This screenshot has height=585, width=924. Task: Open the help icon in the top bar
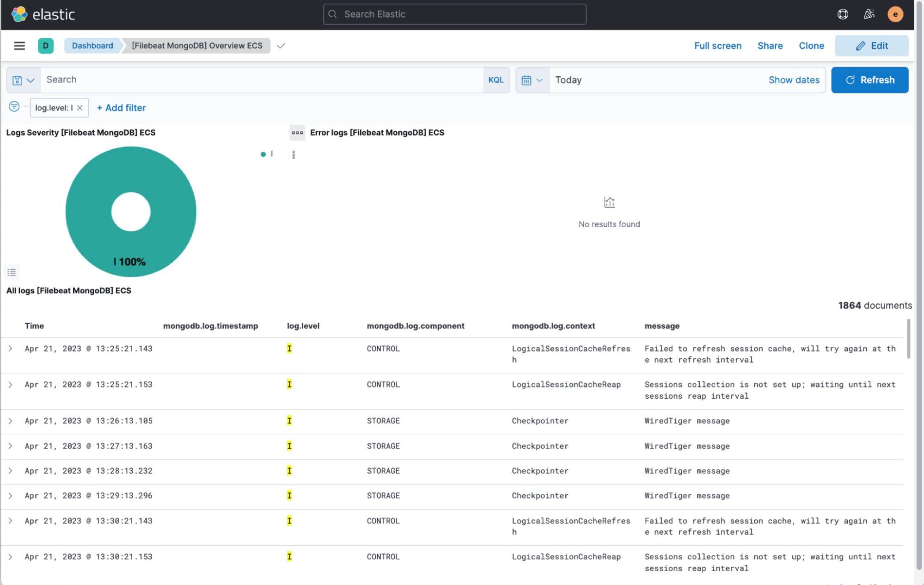[x=843, y=14]
